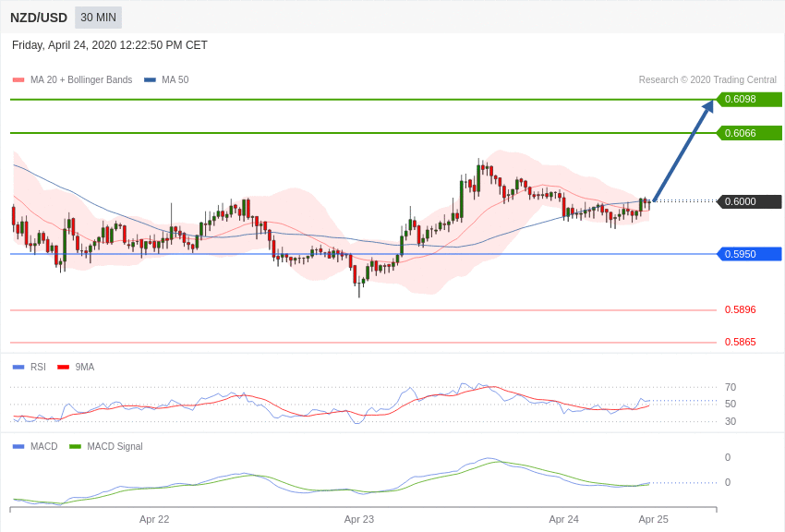Click the 30 MIN timeframe badge
Screen dimensions: 785x532
pyautogui.click(x=98, y=18)
